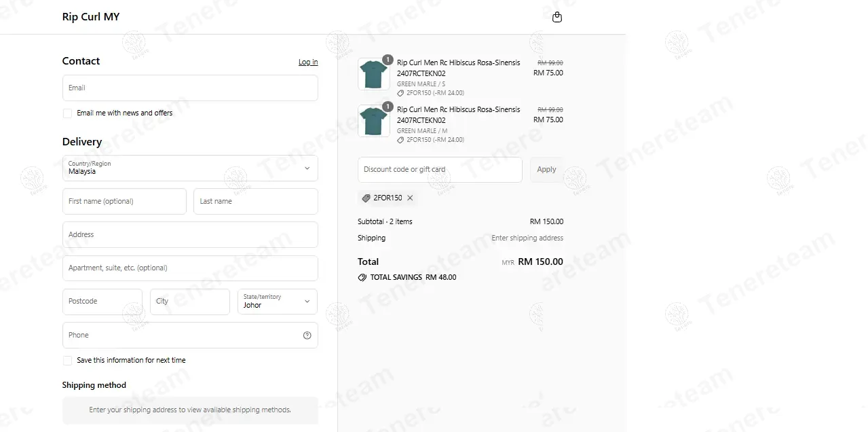Image resolution: width=868 pixels, height=432 pixels.
Task: Remove the 2FOR150 discount tag
Action: (x=410, y=198)
